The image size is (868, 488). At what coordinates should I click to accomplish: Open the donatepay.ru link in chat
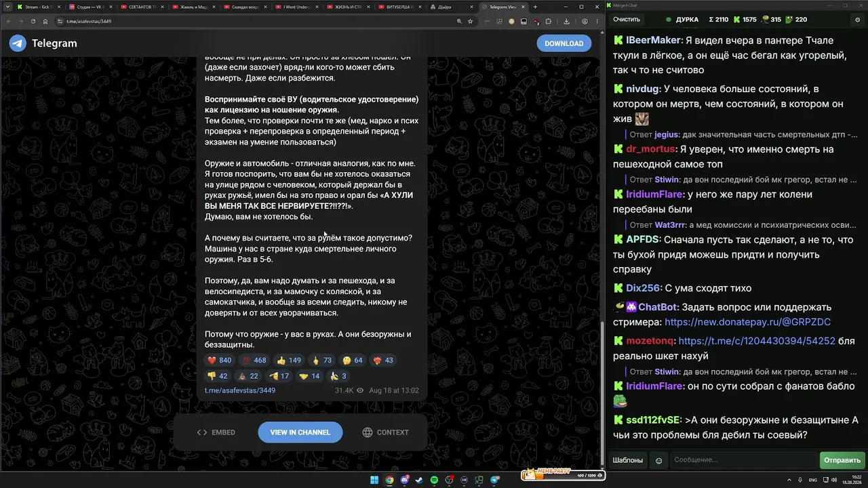click(747, 322)
